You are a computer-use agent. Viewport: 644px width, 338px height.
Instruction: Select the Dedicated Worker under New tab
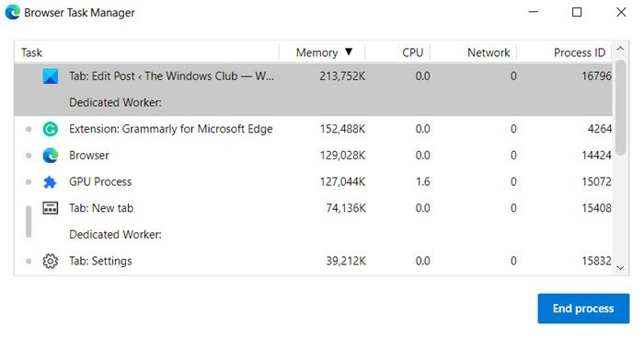115,234
